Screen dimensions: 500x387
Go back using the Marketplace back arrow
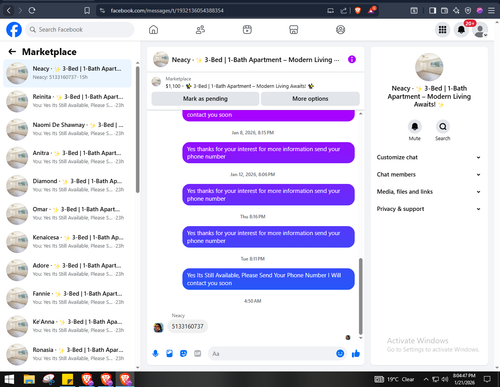click(12, 52)
